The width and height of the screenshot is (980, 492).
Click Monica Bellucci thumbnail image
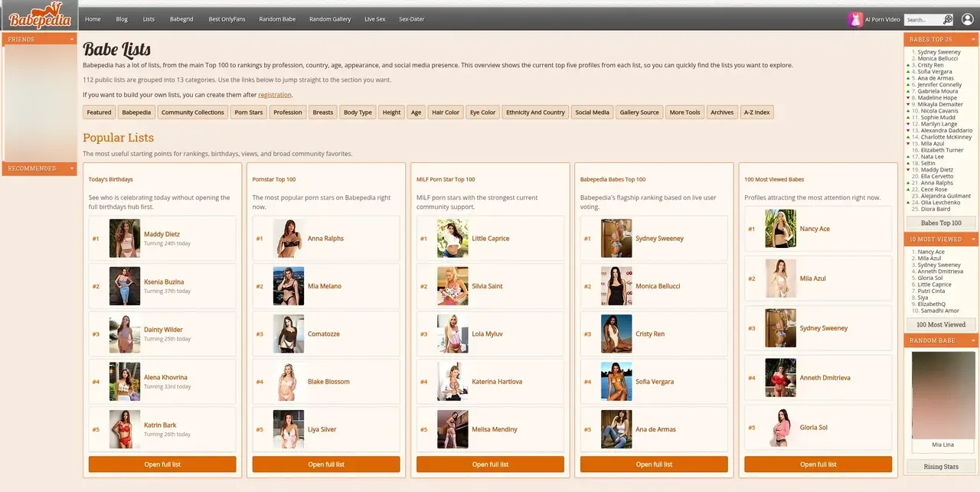click(616, 286)
